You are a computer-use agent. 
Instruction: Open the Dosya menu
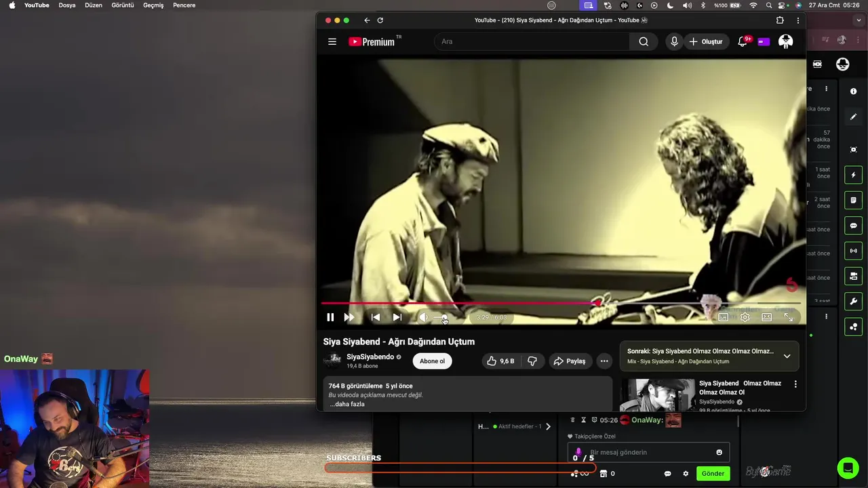[x=67, y=5]
